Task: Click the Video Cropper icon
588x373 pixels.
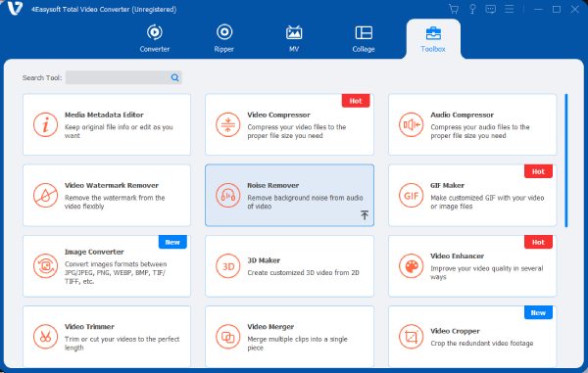Action: pos(411,337)
